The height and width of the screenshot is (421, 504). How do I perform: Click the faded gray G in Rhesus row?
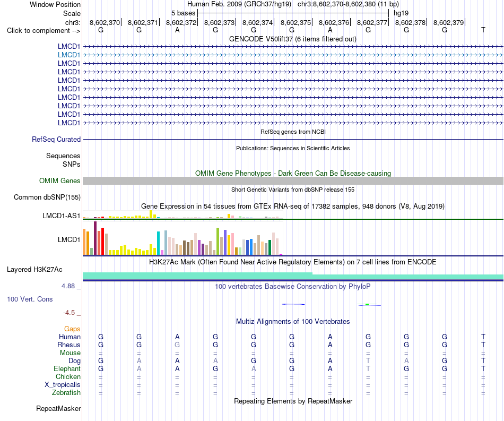[177, 345]
